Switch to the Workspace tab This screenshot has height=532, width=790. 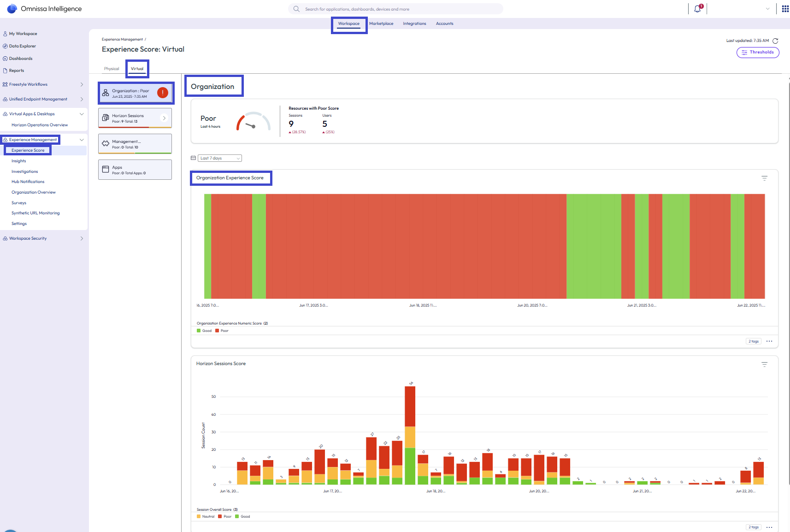click(x=349, y=24)
